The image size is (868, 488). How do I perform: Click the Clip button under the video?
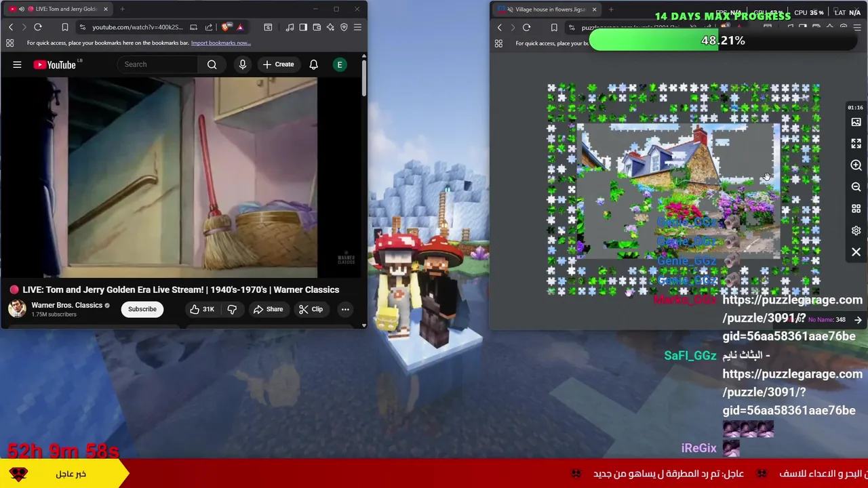311,309
